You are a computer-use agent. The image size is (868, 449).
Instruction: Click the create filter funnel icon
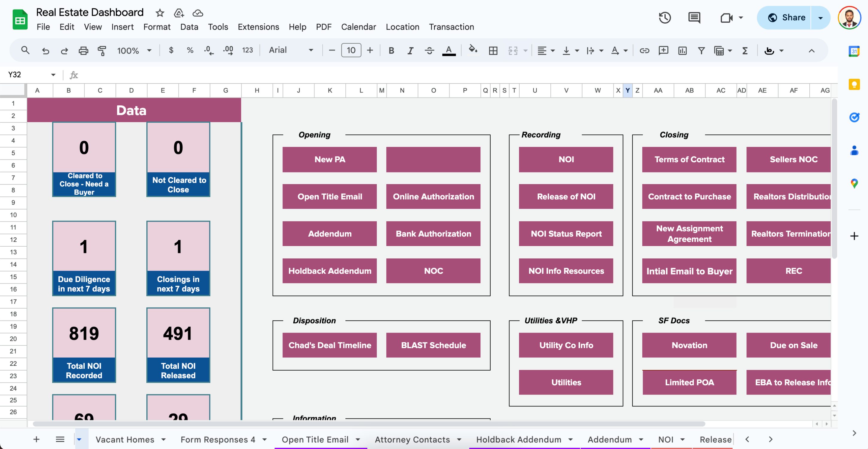click(x=701, y=51)
